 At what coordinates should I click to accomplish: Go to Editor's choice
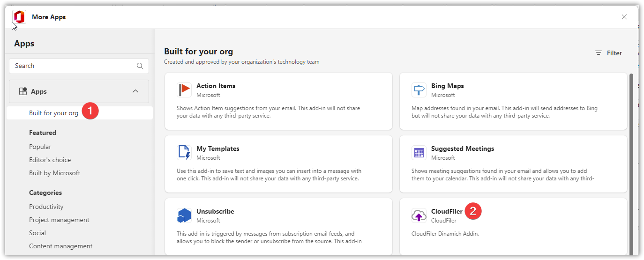pyautogui.click(x=50, y=160)
